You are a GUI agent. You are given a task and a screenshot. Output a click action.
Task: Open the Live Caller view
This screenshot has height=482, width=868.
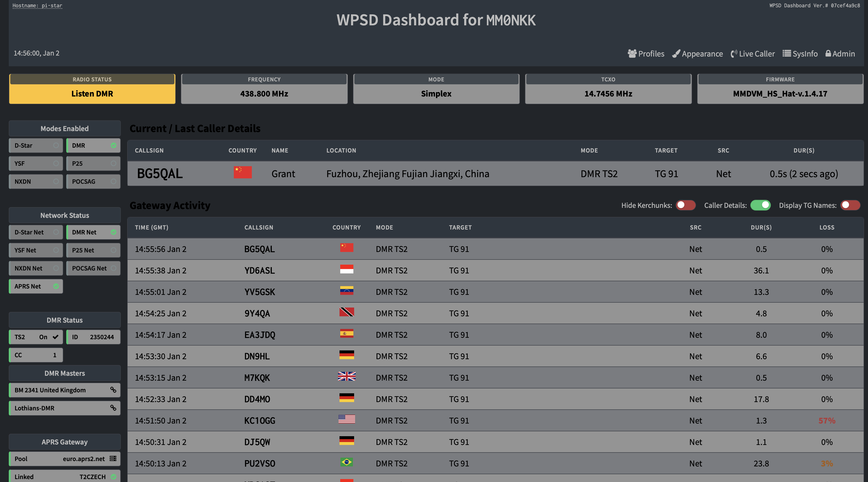(752, 54)
